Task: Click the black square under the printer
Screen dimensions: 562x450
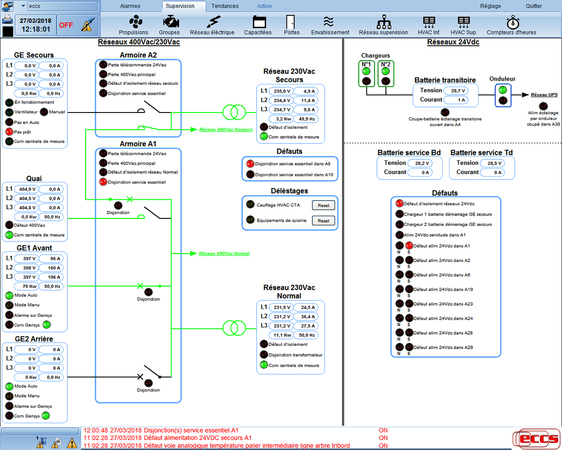Action: [8, 31]
